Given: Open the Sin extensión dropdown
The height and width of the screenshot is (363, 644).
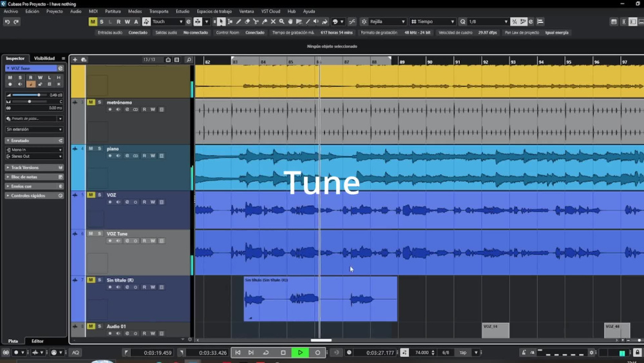Looking at the screenshot, I should pyautogui.click(x=34, y=130).
